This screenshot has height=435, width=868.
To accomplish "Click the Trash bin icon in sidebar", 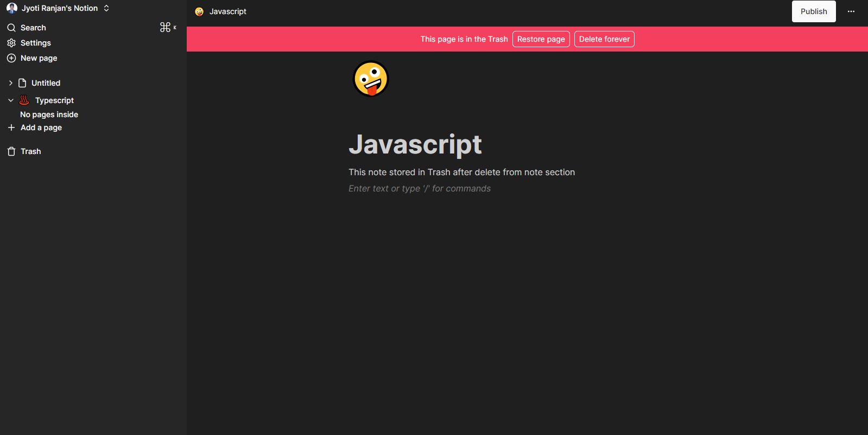I will tap(11, 151).
